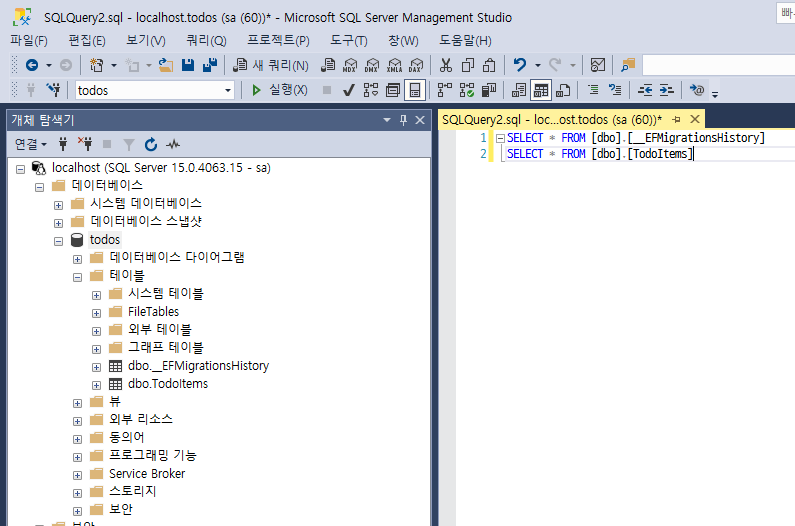Image resolution: width=795 pixels, height=526 pixels.
Task: Pin the Object Explorer panel (auto-hide)
Action: click(404, 120)
